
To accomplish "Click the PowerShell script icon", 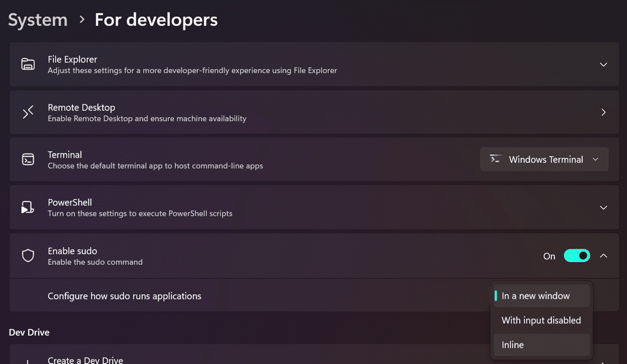I will point(28,208).
